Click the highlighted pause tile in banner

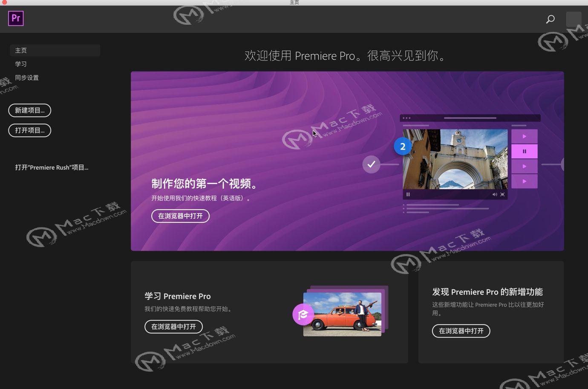pos(524,151)
